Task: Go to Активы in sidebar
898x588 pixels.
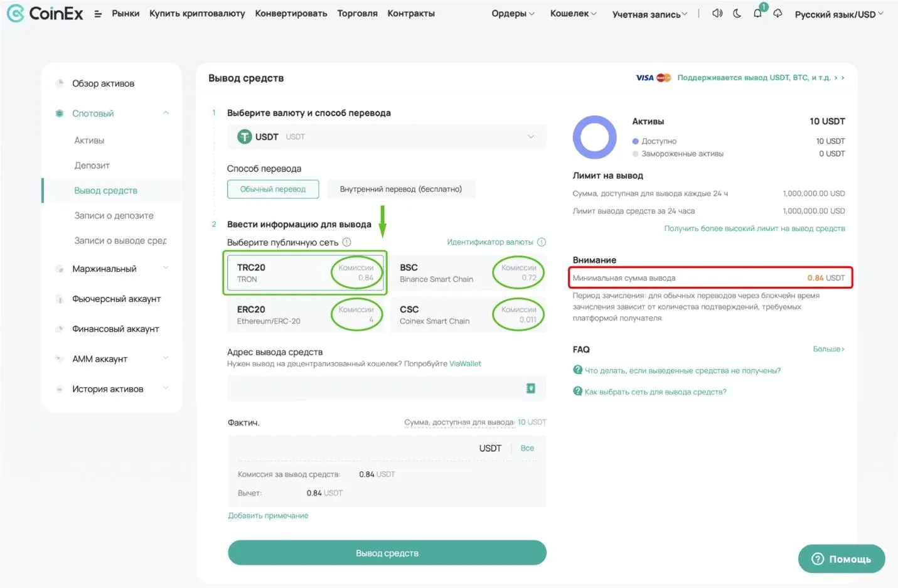Action: [89, 141]
